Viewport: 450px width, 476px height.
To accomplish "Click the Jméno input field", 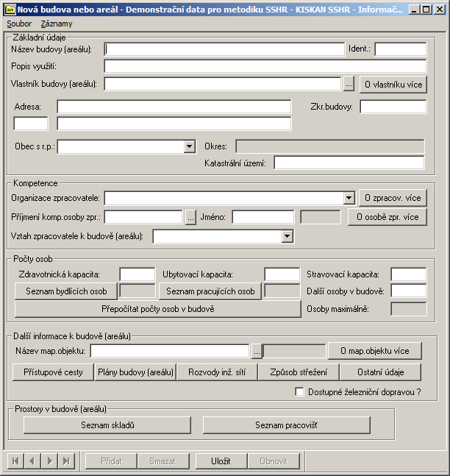I will pyautogui.click(x=263, y=217).
